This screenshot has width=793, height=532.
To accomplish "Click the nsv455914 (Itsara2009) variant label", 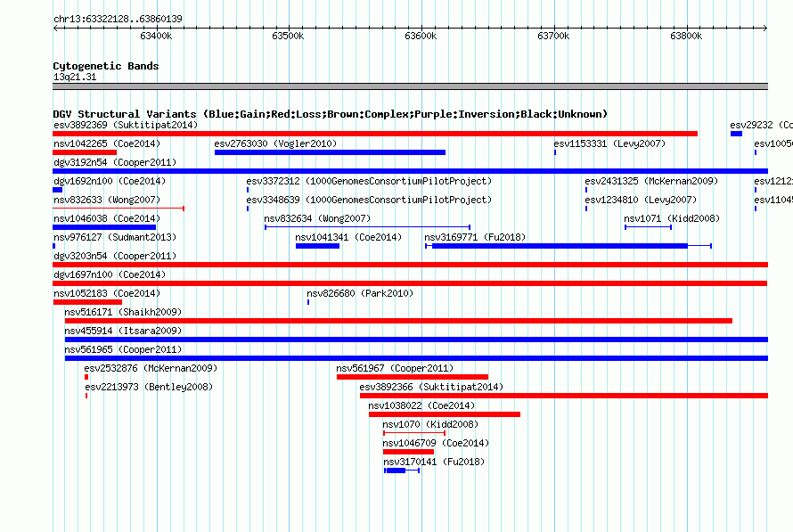I will 123,331.
